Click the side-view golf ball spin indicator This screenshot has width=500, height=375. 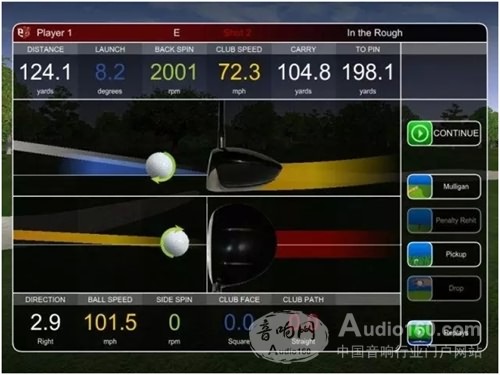[161, 167]
